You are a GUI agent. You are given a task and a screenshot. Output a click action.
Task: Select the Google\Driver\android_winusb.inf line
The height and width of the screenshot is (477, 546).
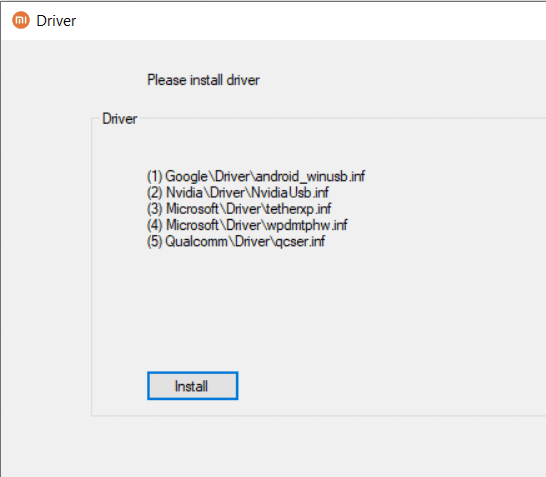pyautogui.click(x=256, y=176)
